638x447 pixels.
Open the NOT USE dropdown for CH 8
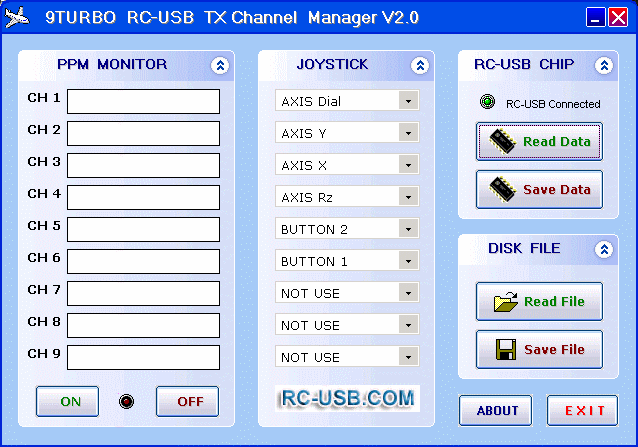tap(408, 325)
